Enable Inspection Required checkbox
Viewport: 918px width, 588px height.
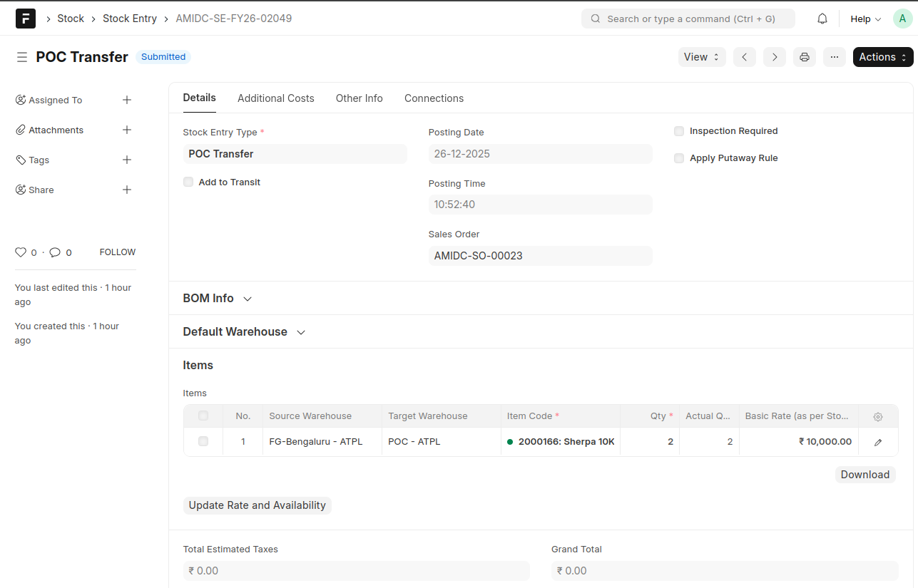[679, 131]
